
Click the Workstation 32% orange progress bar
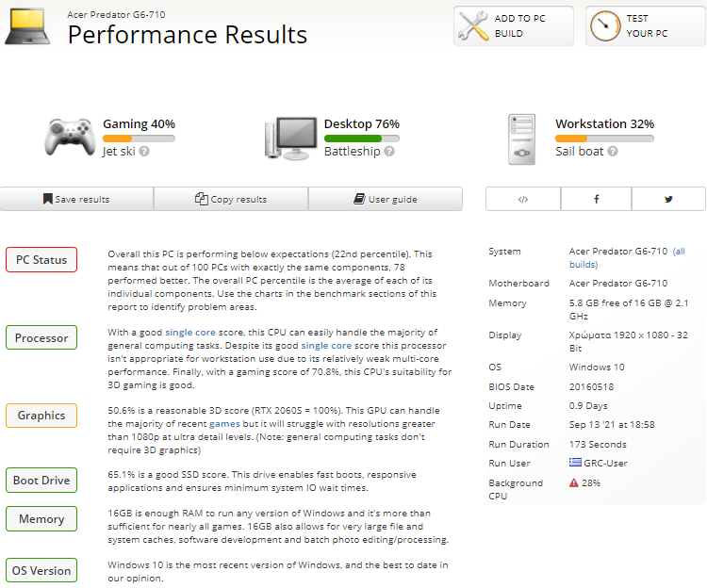pos(604,139)
